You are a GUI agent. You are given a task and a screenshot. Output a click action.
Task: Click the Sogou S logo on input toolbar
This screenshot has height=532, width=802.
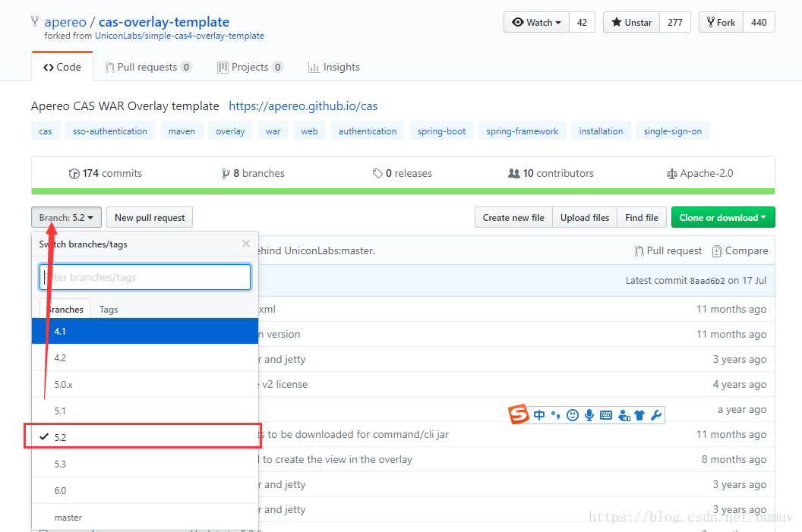[519, 414]
